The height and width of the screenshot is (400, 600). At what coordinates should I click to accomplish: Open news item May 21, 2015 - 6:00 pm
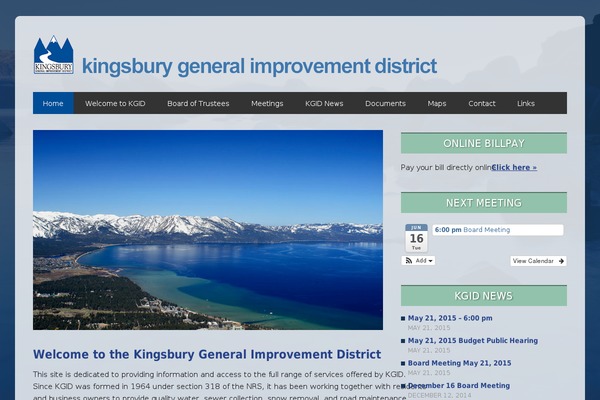coord(450,318)
